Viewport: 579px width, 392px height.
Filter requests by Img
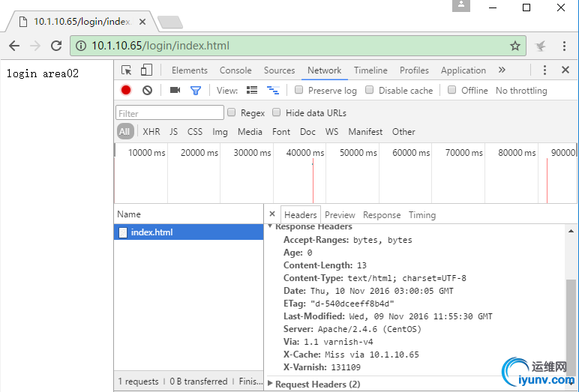click(x=220, y=132)
